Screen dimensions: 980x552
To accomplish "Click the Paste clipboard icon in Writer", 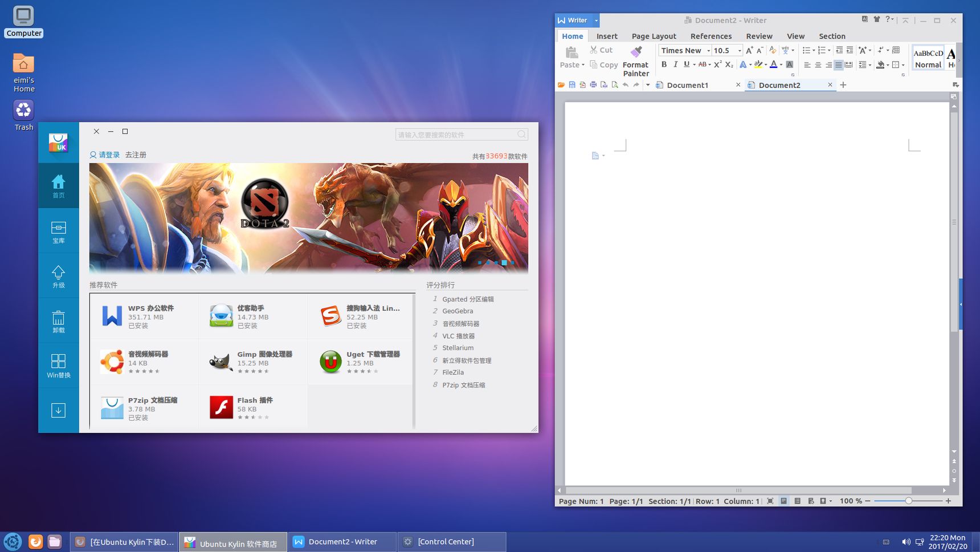I will tap(571, 53).
